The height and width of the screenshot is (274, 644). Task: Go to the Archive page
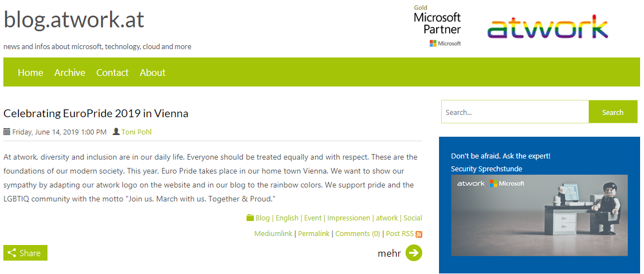coord(70,73)
